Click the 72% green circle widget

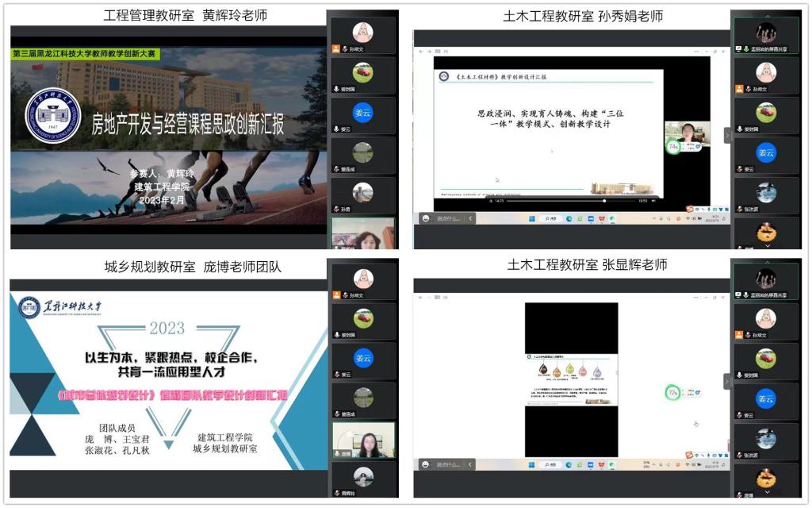(x=672, y=392)
